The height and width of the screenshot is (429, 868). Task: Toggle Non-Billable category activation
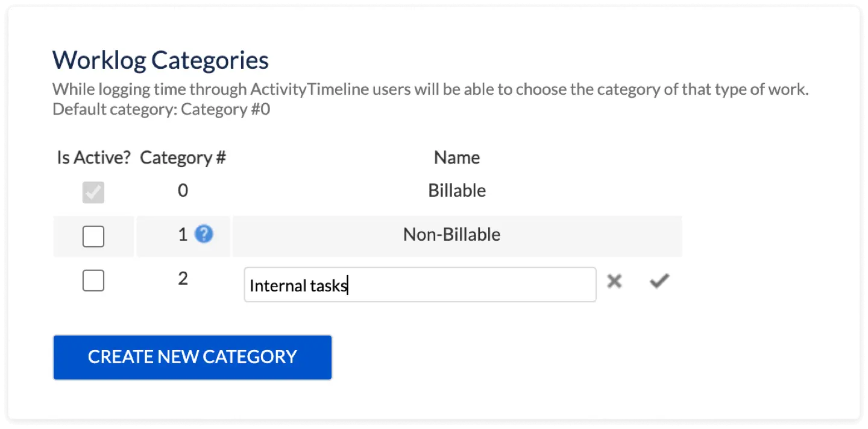[x=93, y=236]
